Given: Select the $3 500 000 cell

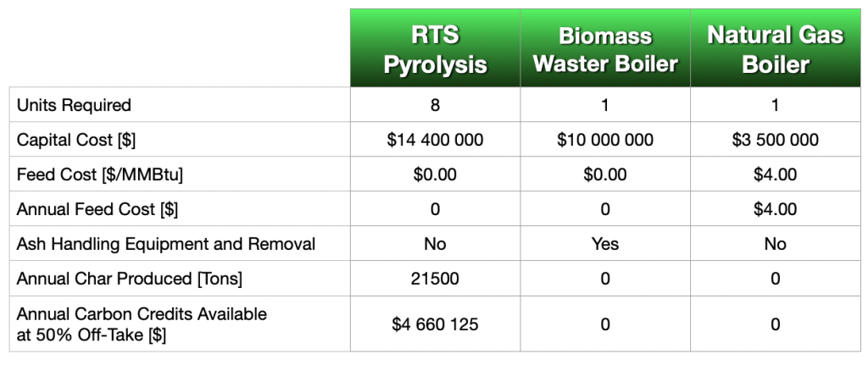Looking at the screenshot, I should pos(775,140).
